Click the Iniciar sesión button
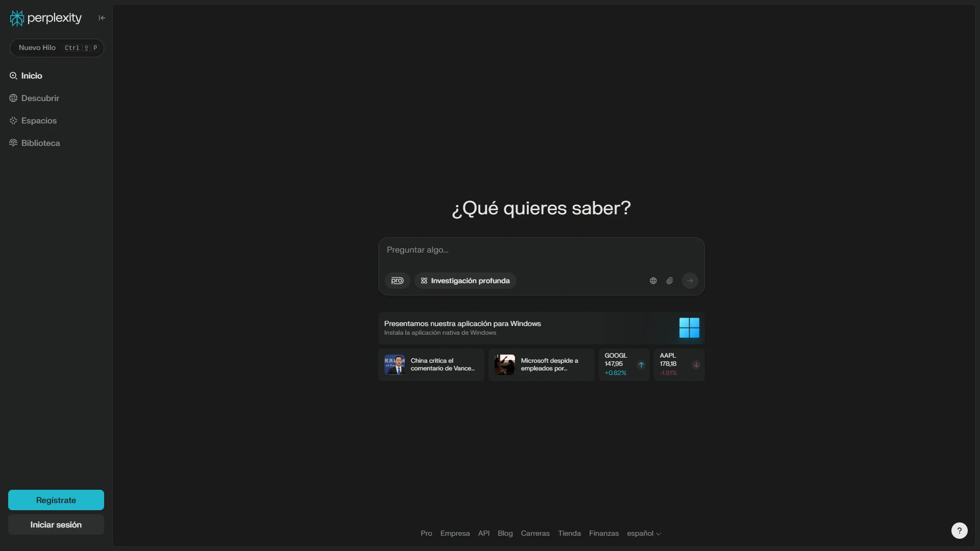 (56, 524)
